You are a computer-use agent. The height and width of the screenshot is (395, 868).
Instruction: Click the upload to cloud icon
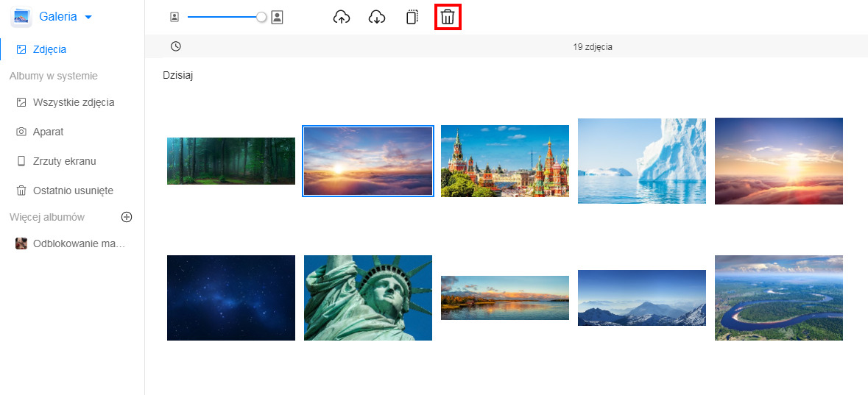point(342,18)
